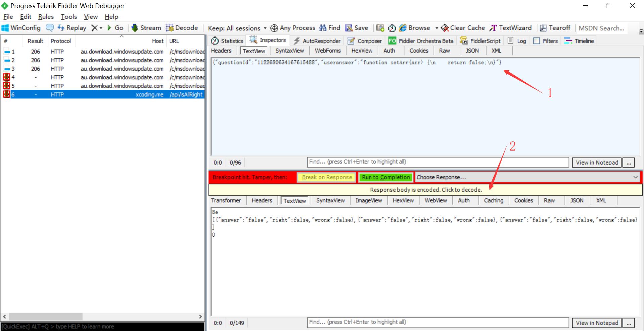Expand the Browse dropdown arrow

436,28
